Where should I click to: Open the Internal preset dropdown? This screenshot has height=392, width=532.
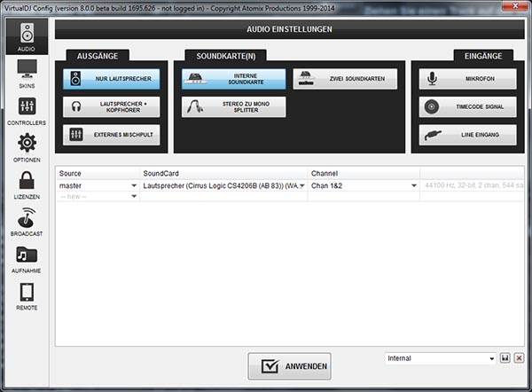(x=441, y=358)
